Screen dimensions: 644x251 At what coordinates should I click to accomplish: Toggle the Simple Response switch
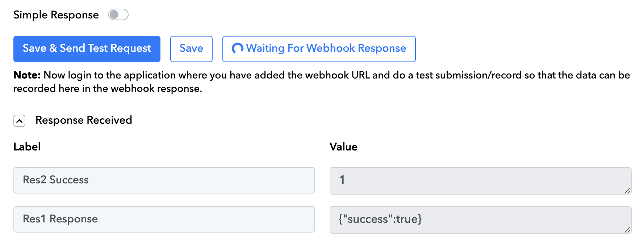point(118,15)
